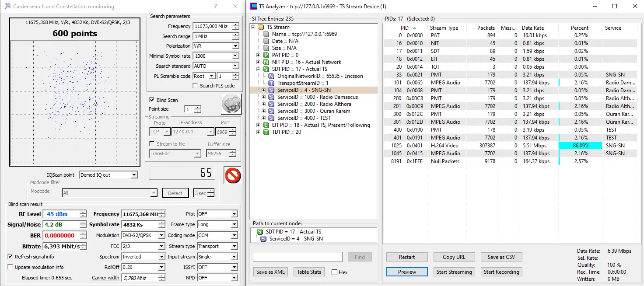
Task: Click the help question mark in title bar
Action: [216, 7]
